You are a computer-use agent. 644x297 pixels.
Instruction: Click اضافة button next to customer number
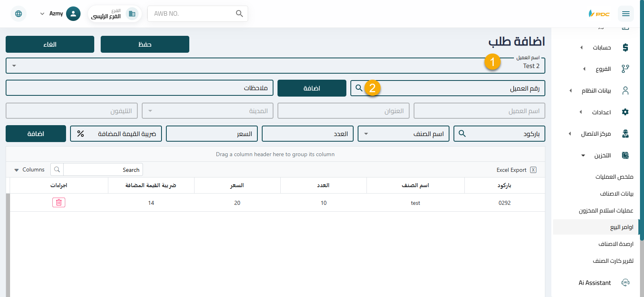pyautogui.click(x=312, y=88)
